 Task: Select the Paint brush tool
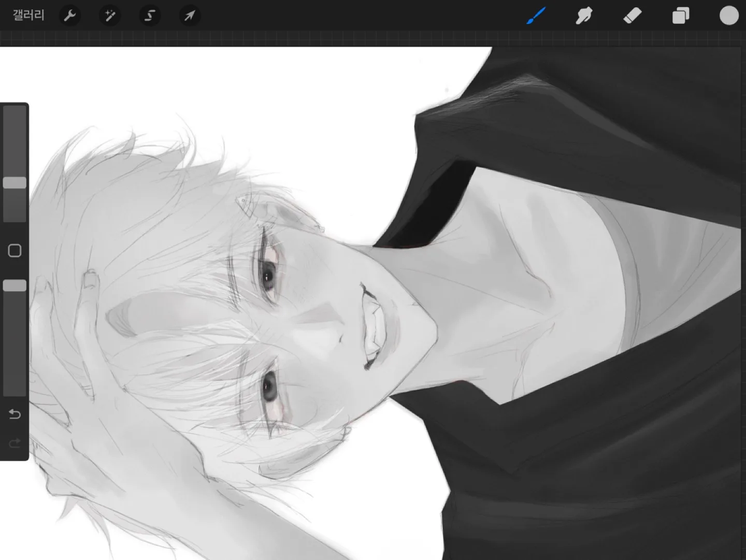(537, 16)
